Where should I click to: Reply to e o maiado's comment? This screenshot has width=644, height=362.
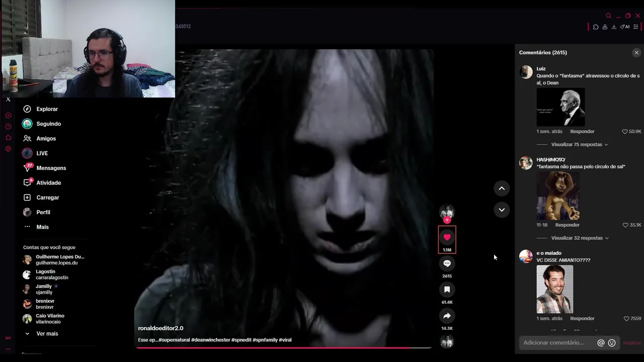pyautogui.click(x=582, y=318)
